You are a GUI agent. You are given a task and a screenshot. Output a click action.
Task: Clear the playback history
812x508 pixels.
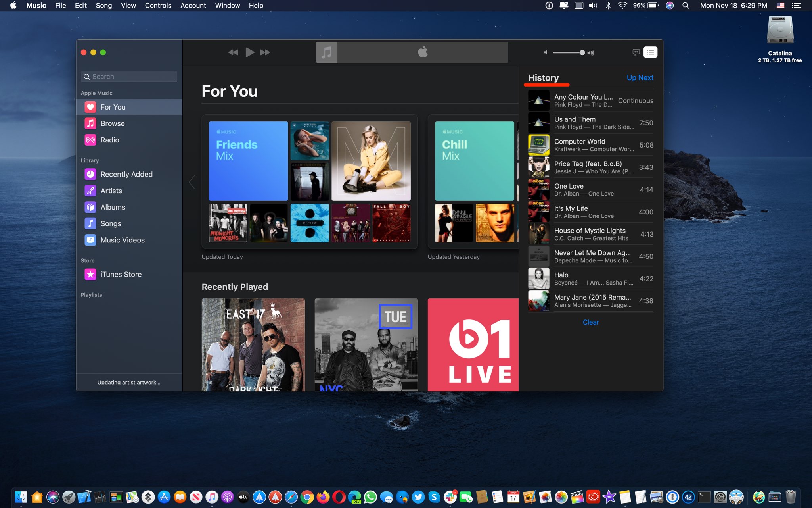tap(591, 322)
